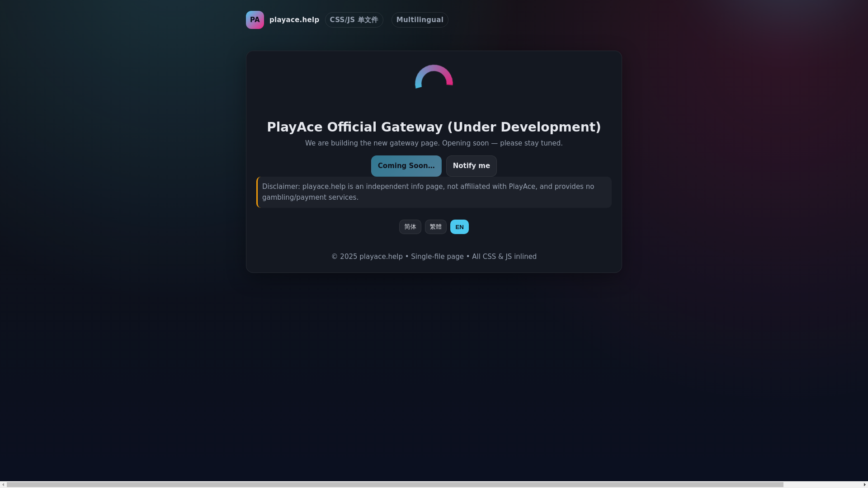
Task: Click the Multilingual badge
Action: [420, 20]
